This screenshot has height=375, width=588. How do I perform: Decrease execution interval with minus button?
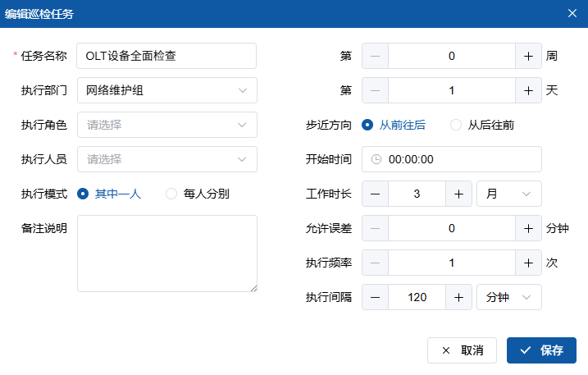click(375, 297)
